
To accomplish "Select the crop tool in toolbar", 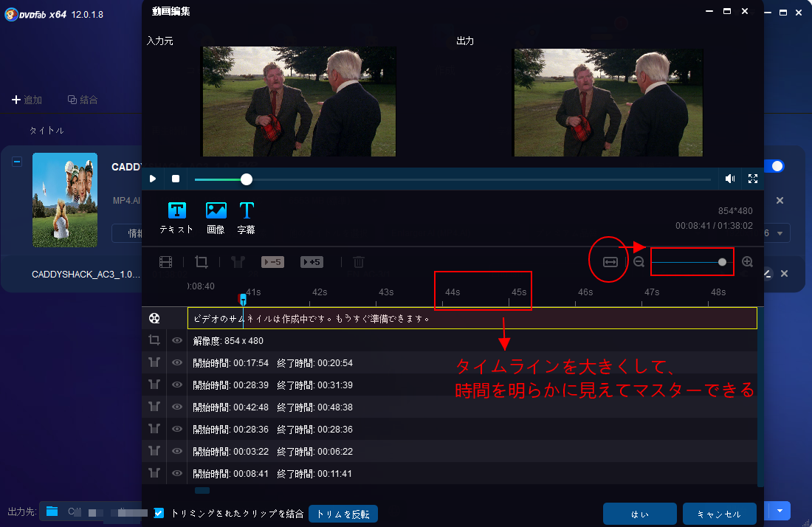I will (202, 262).
